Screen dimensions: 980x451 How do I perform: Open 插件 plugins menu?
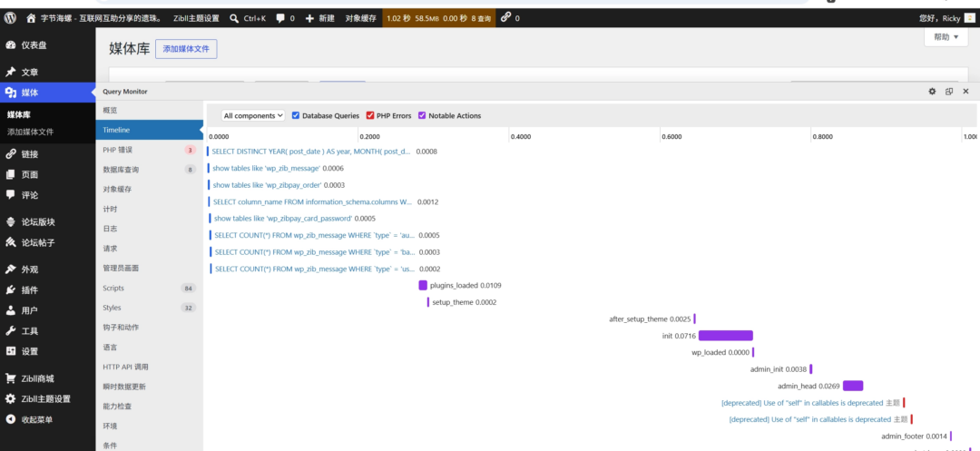click(x=47, y=289)
